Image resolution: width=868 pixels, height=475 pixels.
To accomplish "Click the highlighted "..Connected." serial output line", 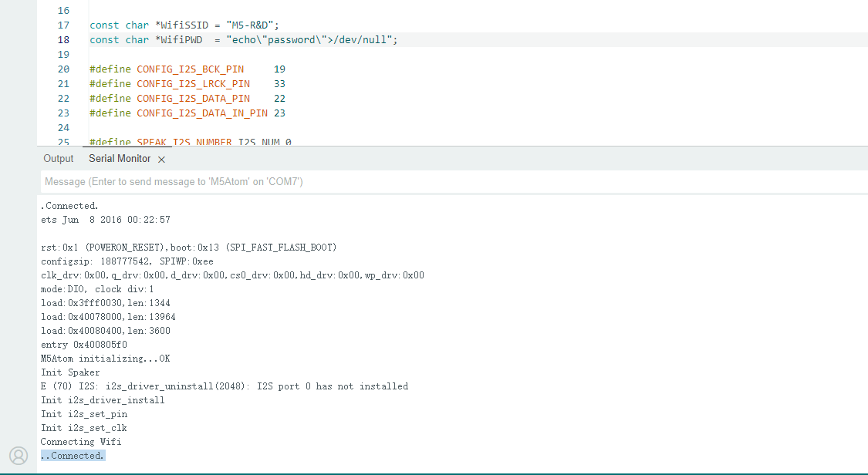I will [73, 456].
